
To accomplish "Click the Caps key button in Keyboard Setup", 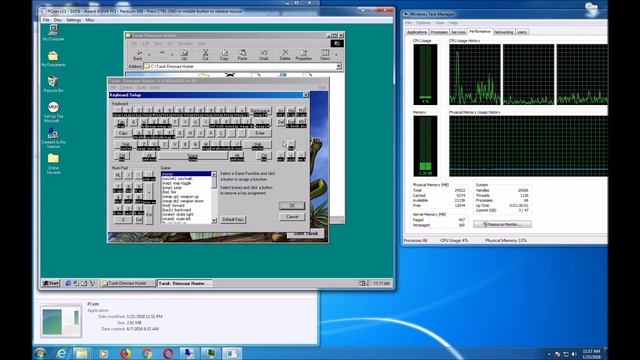I will 123,133.
